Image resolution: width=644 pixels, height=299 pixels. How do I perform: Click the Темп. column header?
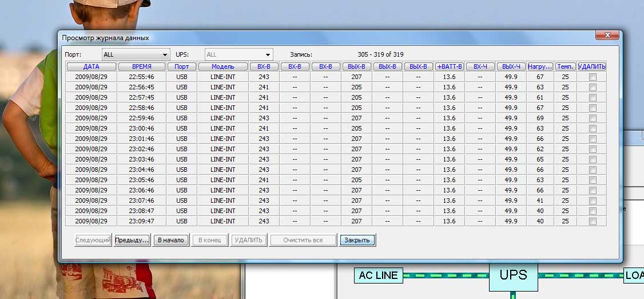[x=566, y=66]
